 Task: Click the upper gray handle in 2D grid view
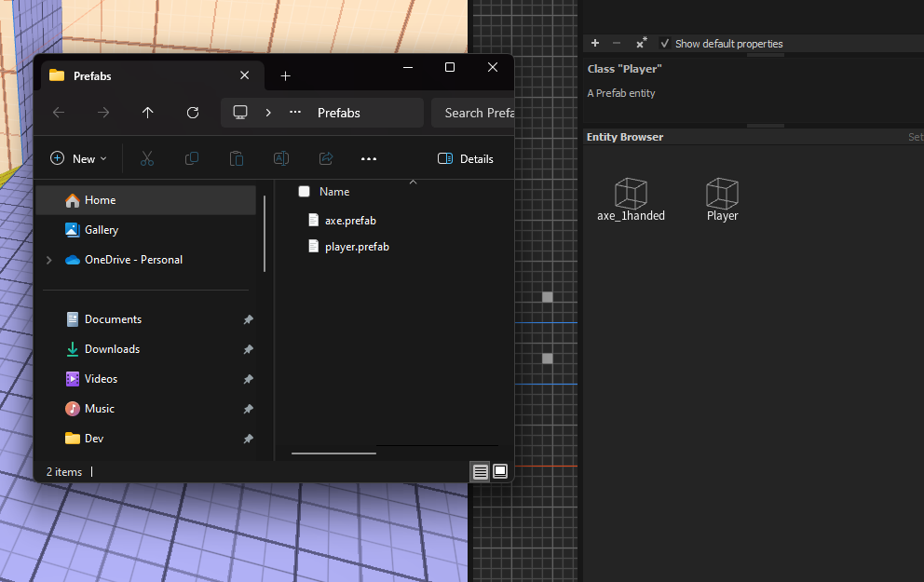[x=548, y=297]
